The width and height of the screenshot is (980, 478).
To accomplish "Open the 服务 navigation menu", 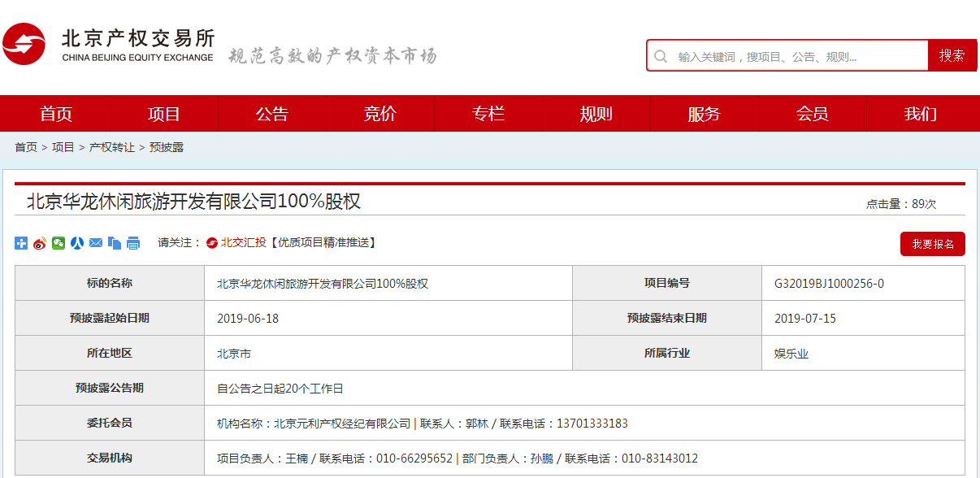I will pos(705,114).
